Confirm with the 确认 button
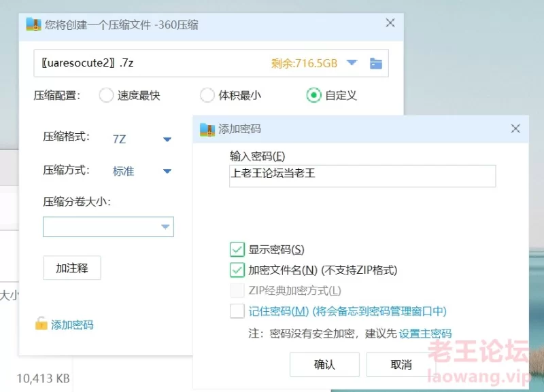Viewport: 544px width, 392px height. (x=324, y=365)
